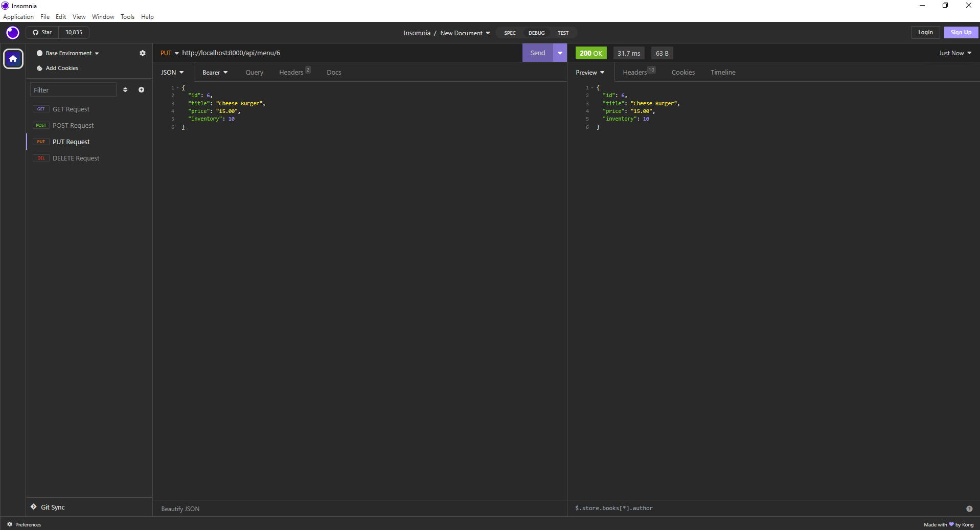The width and height of the screenshot is (980, 530).
Task: Click the Insomnia breadcrumb link
Action: click(417, 33)
